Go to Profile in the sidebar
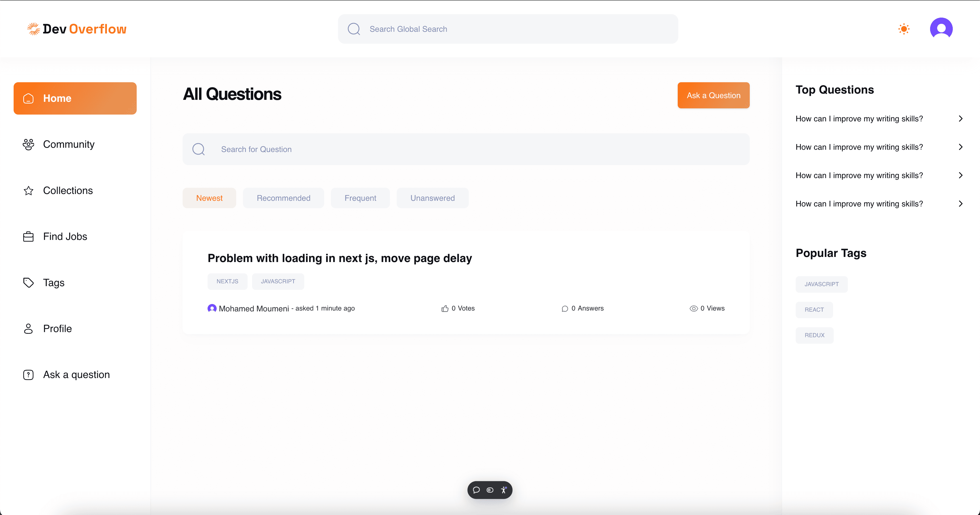980x515 pixels. pos(57,329)
